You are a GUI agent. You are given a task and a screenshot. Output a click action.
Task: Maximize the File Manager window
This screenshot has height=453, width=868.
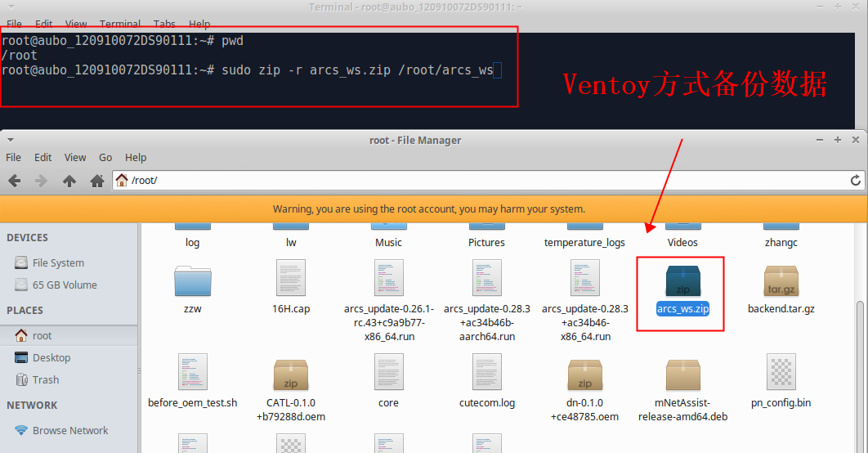838,140
